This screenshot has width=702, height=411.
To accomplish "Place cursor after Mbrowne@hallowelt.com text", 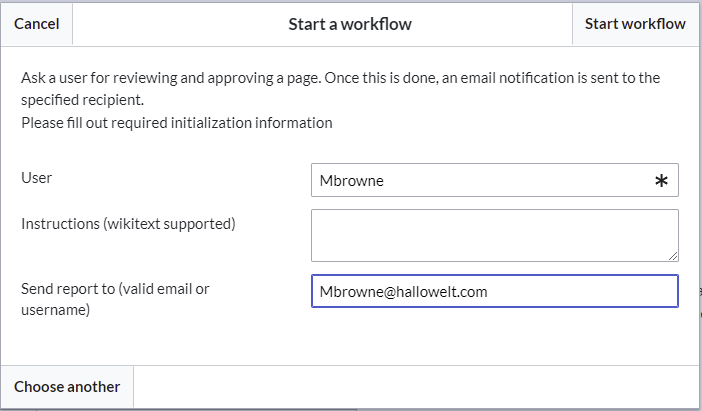I will 489,292.
